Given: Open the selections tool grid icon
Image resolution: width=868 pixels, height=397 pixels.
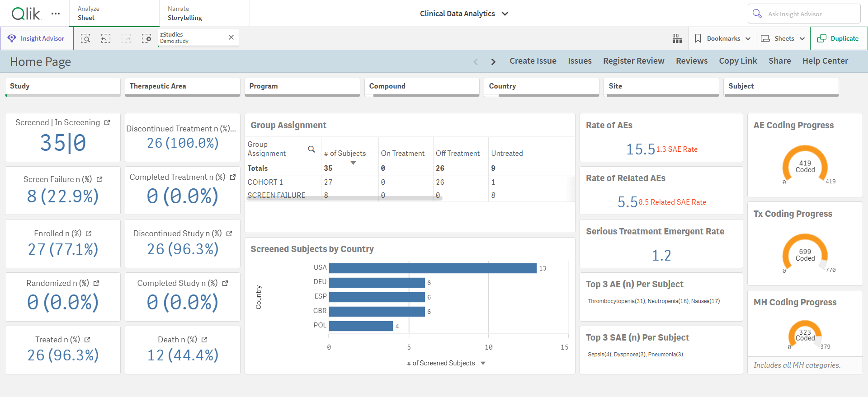Looking at the screenshot, I should tap(677, 38).
